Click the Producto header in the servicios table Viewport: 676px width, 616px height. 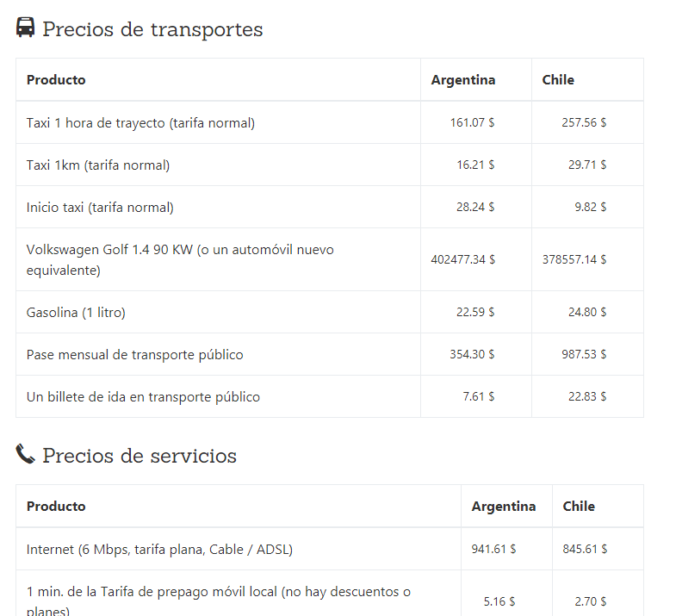tap(56, 507)
